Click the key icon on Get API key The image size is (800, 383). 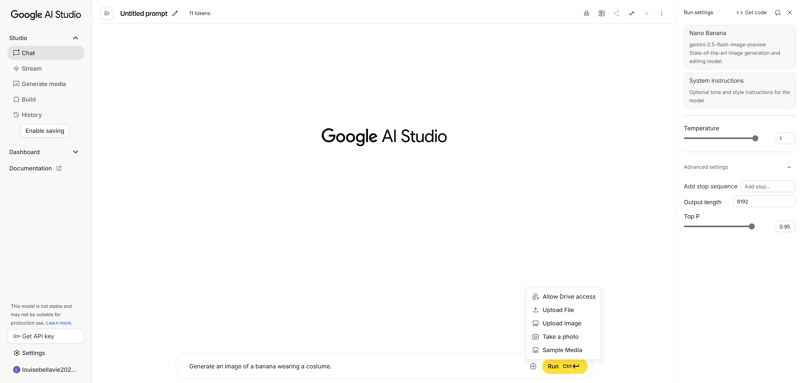coord(16,337)
